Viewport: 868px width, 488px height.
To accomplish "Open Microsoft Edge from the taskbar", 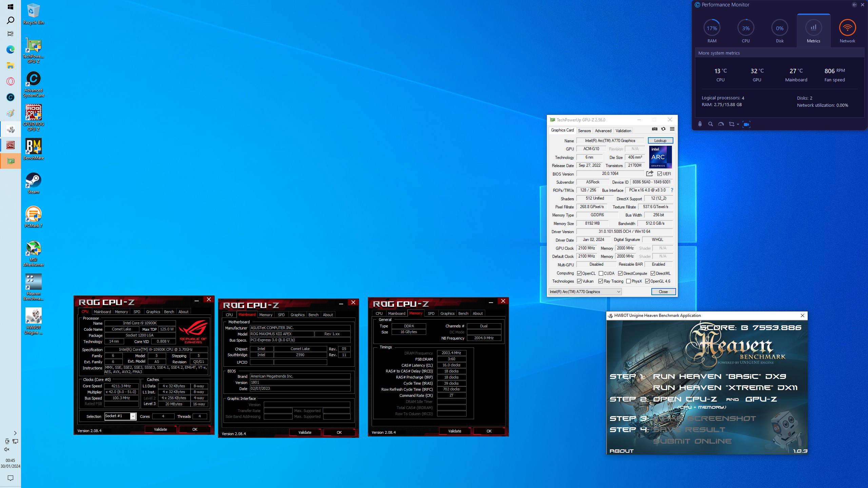I will pyautogui.click(x=11, y=50).
